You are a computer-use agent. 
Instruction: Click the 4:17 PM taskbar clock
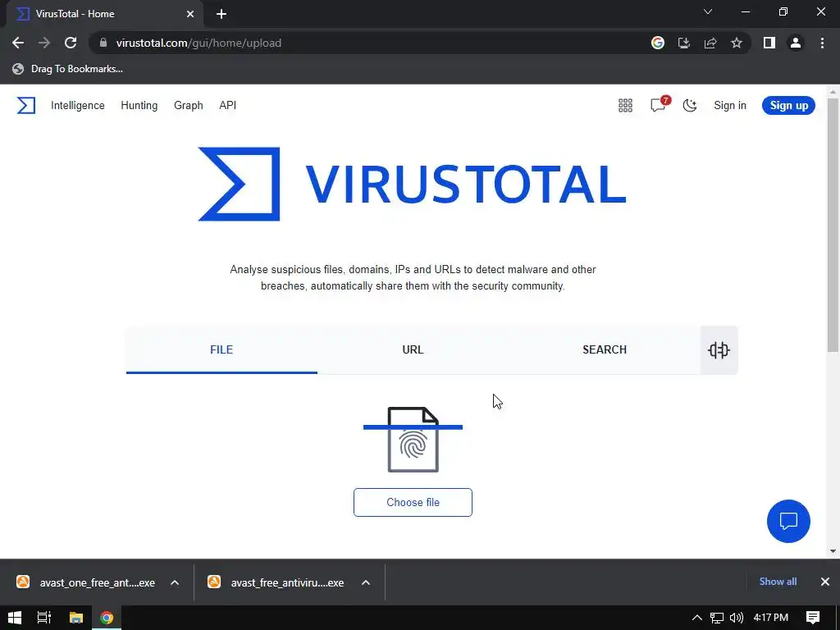pyautogui.click(x=771, y=618)
